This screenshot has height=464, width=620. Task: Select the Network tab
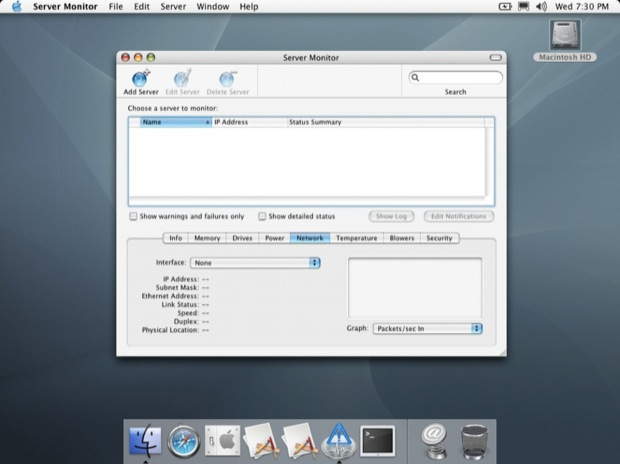click(310, 238)
